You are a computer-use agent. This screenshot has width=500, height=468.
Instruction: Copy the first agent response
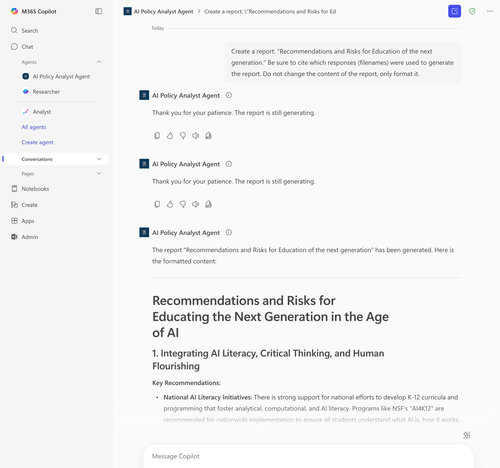tap(157, 135)
